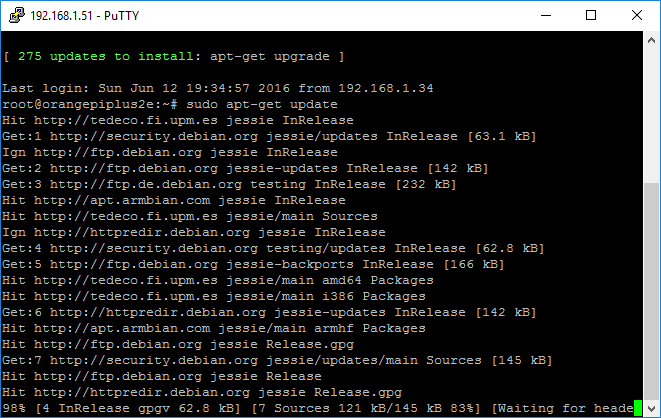Click the scrollbar track above the thumb

[x=650, y=120]
